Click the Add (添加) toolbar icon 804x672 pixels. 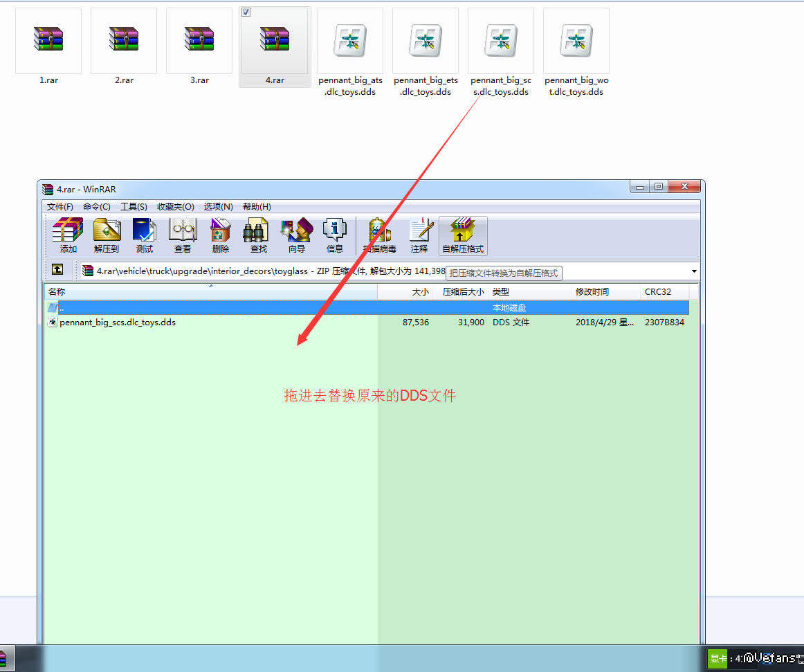point(68,236)
